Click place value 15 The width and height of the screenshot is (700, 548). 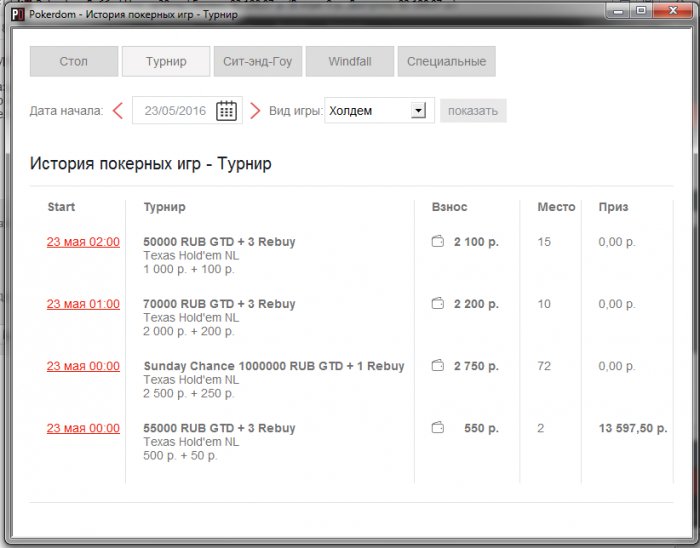(544, 242)
